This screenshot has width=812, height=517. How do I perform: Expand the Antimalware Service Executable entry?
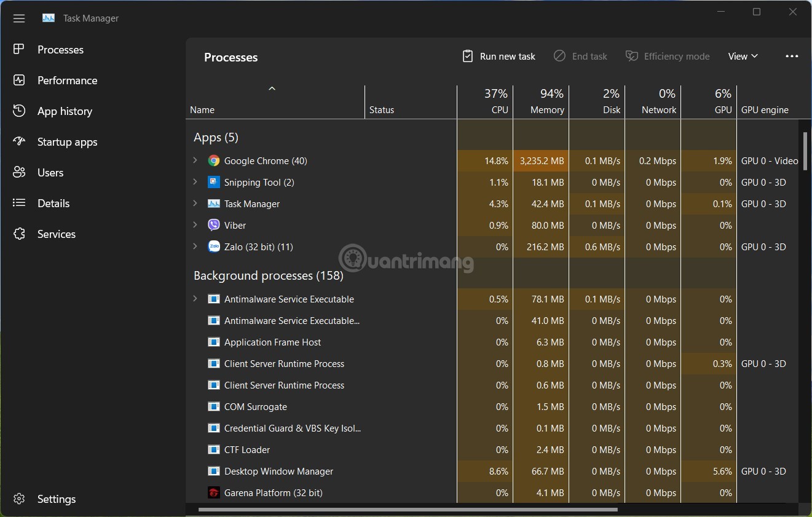tap(195, 299)
